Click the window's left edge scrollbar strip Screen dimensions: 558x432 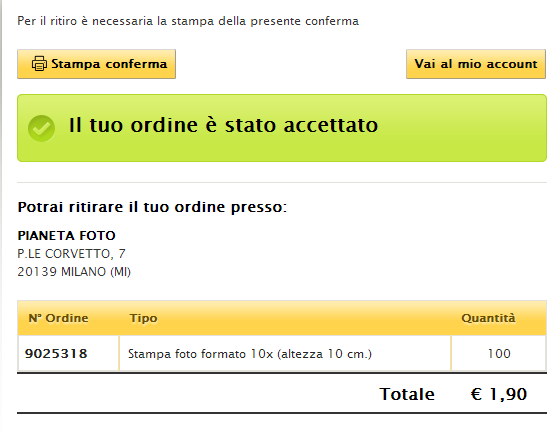tap(1, 216)
